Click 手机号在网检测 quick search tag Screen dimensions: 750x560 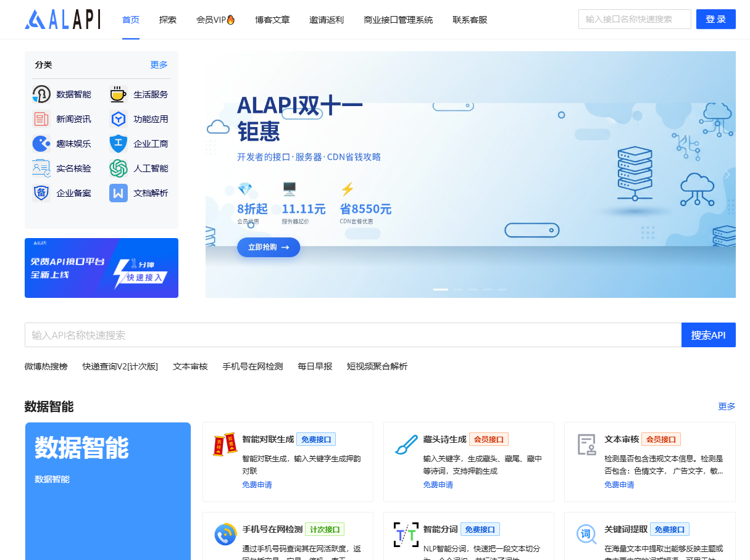click(x=252, y=366)
